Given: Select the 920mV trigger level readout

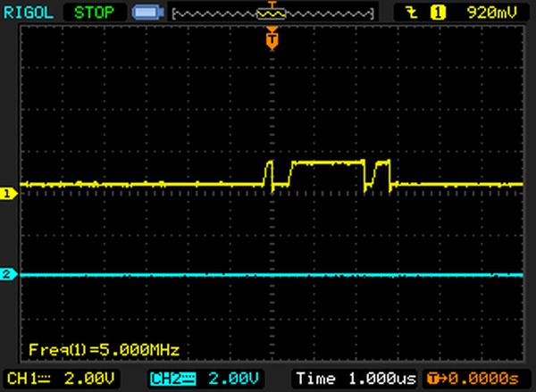Looking at the screenshot, I should coord(490,13).
